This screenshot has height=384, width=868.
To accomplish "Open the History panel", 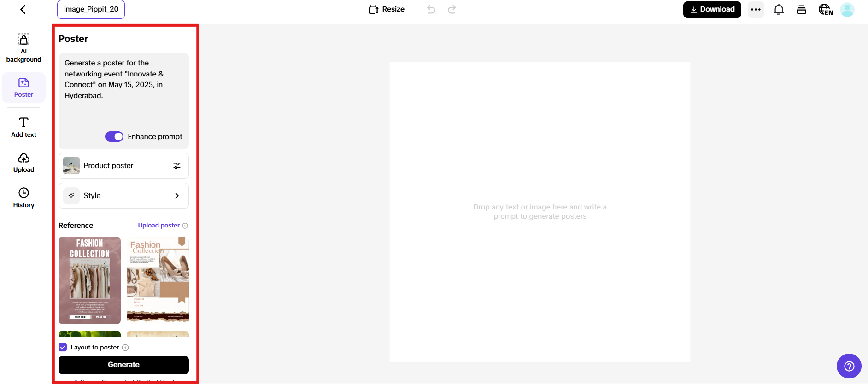I will click(x=23, y=198).
